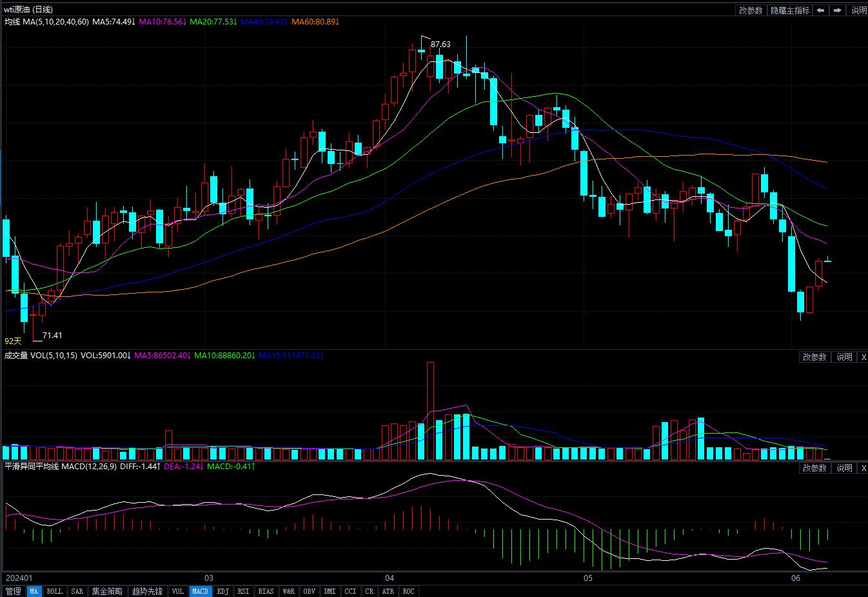This screenshot has width=868, height=597.
Task: Select the RSI indicator tab
Action: coord(243,591)
